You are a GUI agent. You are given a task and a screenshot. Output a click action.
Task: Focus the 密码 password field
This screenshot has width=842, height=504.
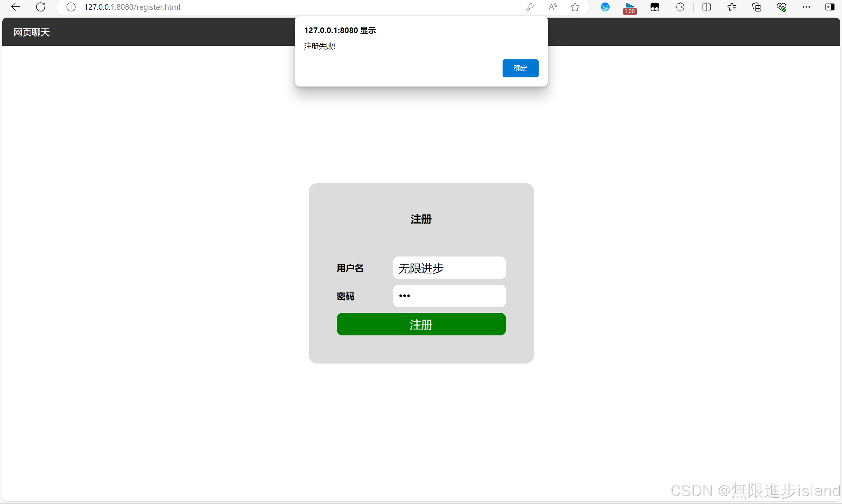pyautogui.click(x=449, y=296)
